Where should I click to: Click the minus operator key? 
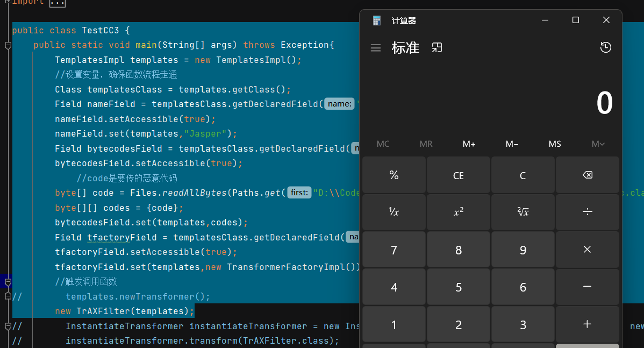[x=588, y=287]
